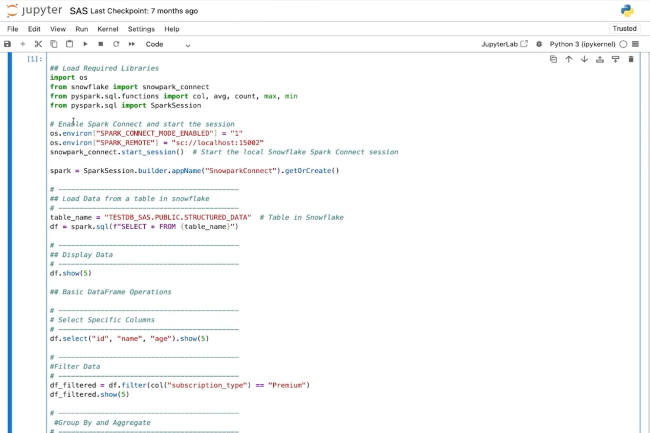The width and height of the screenshot is (650, 433).
Task: Open notebook in JupyterLab link
Action: [504, 44]
